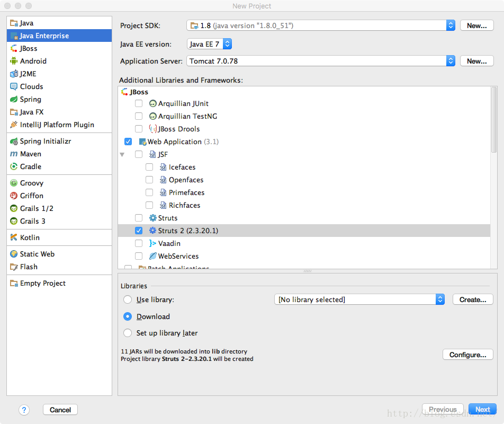Viewport: 504px width, 424px height.
Task: Select the Spring leaf icon
Action: (14, 100)
